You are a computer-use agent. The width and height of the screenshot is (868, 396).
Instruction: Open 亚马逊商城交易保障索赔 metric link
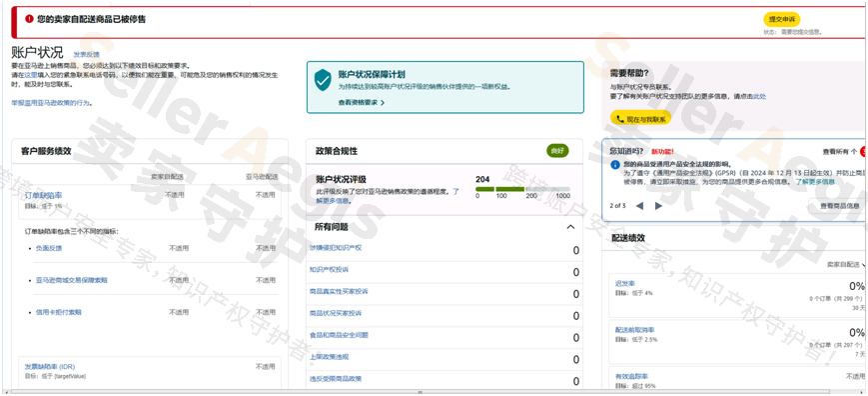(71, 280)
